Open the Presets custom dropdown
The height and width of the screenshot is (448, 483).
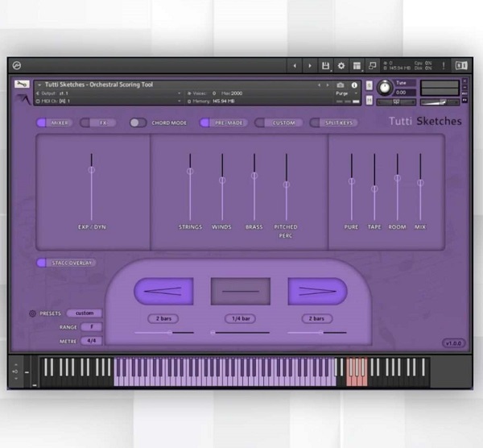[85, 313]
